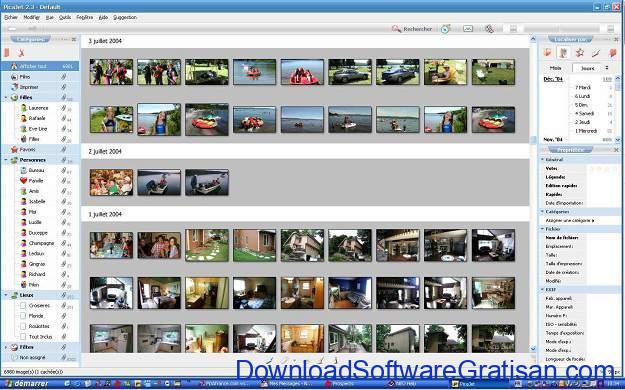This screenshot has width=625, height=390.
Task: Click the Films category icon
Action: click(x=15, y=77)
